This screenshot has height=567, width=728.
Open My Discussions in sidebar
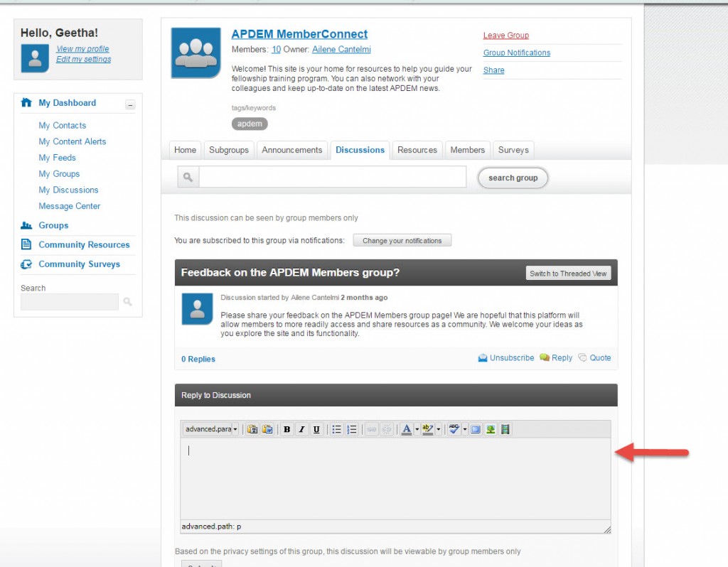coord(68,190)
